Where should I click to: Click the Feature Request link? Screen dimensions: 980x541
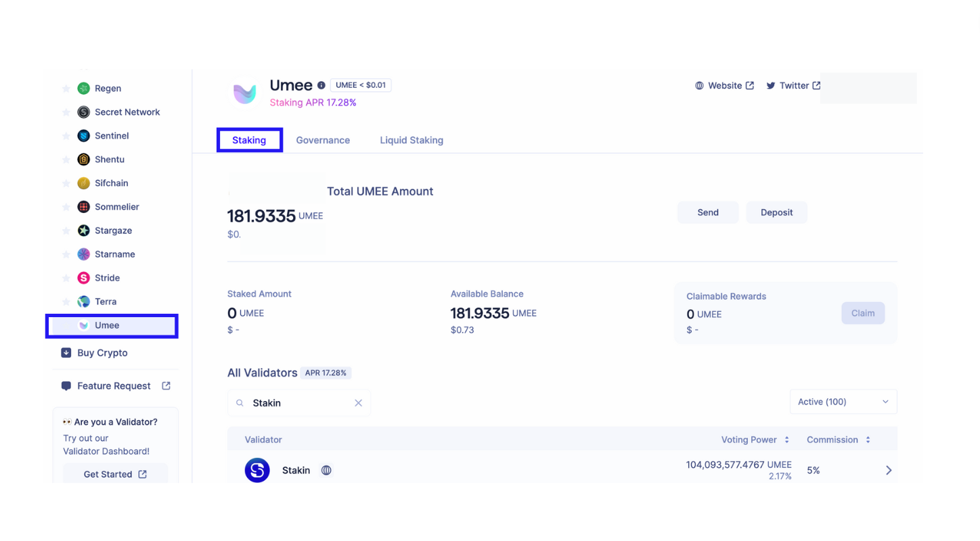click(x=115, y=386)
